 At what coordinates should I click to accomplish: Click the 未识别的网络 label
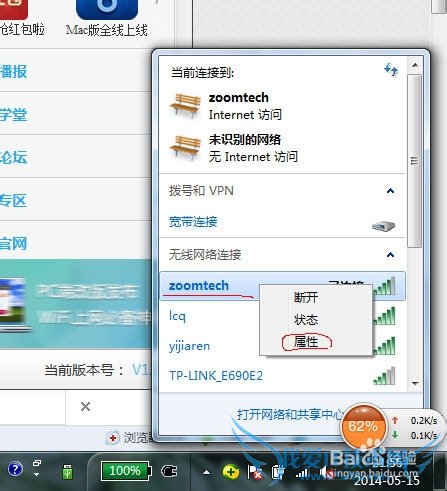click(245, 139)
